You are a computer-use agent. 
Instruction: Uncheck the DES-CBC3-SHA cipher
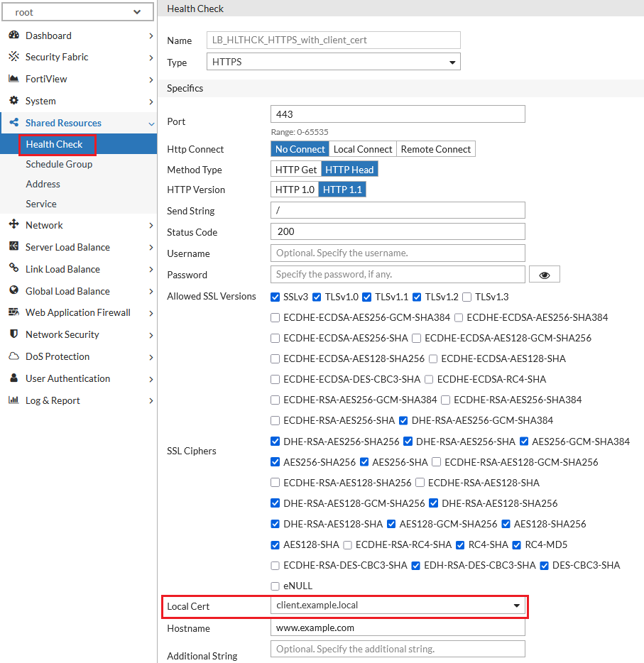pos(544,566)
